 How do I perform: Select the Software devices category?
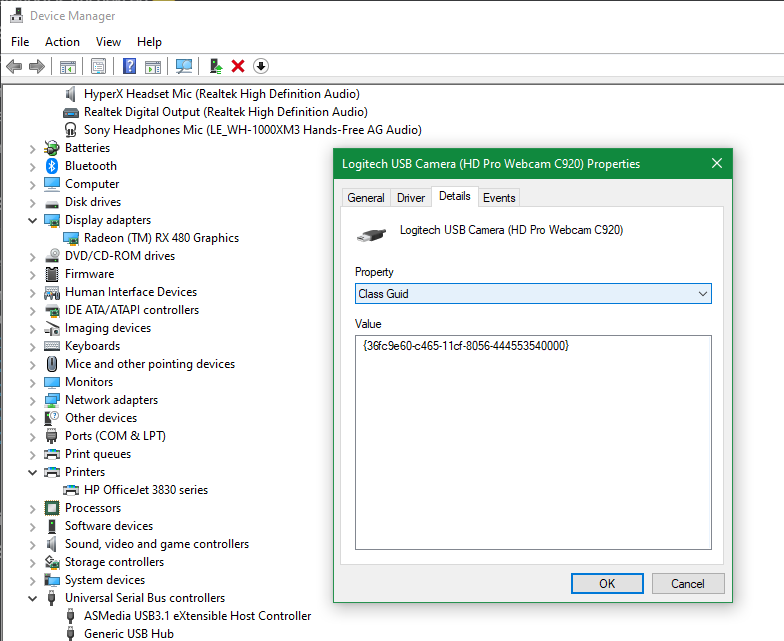click(x=108, y=526)
